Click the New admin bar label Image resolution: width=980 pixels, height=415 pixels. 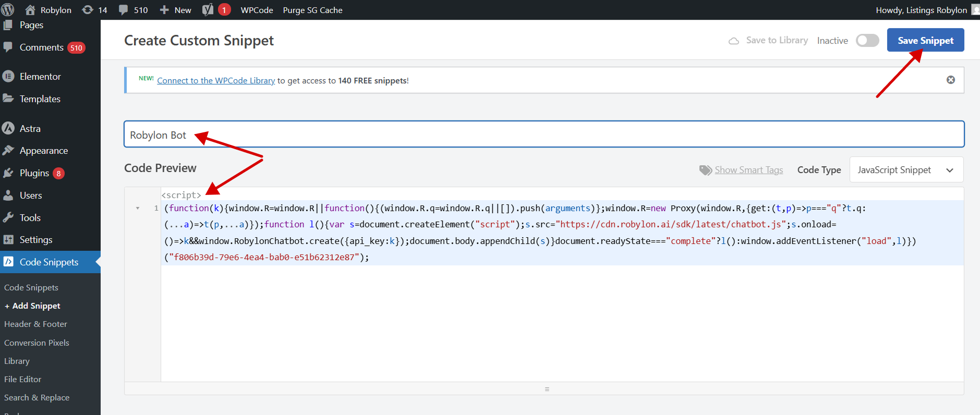point(183,10)
